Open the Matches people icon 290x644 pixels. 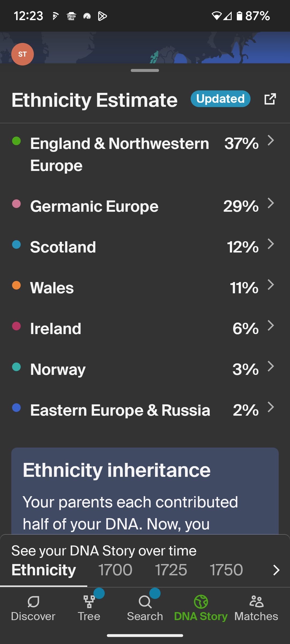(256, 602)
